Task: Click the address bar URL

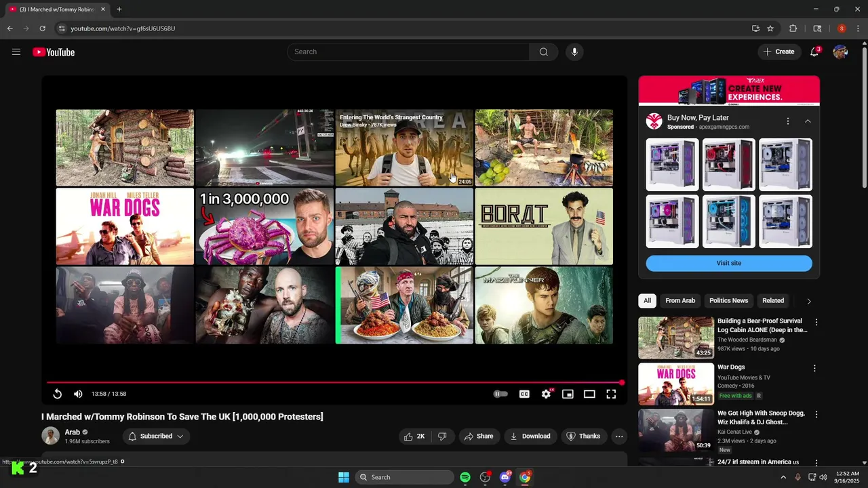Action: pyautogui.click(x=123, y=28)
